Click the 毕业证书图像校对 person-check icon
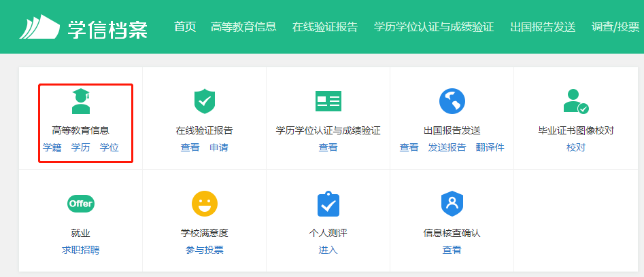This screenshot has width=644, height=277. pyautogui.click(x=576, y=101)
